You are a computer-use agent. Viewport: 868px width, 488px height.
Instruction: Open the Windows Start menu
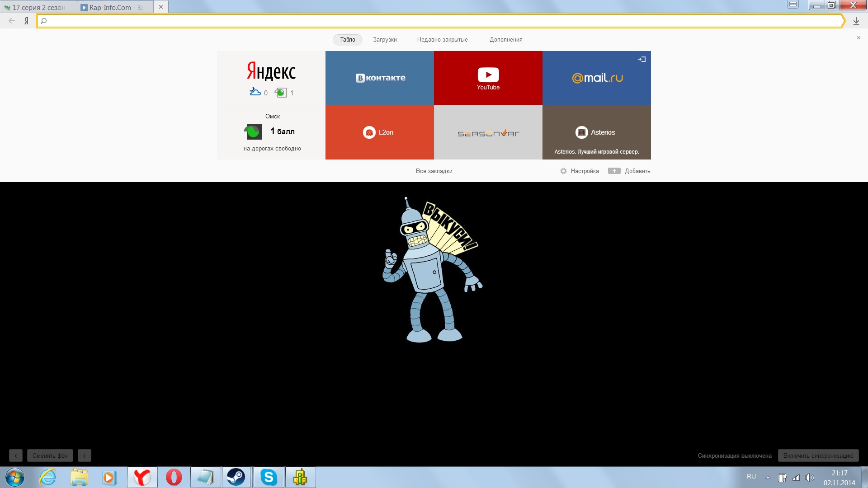pos(14,477)
